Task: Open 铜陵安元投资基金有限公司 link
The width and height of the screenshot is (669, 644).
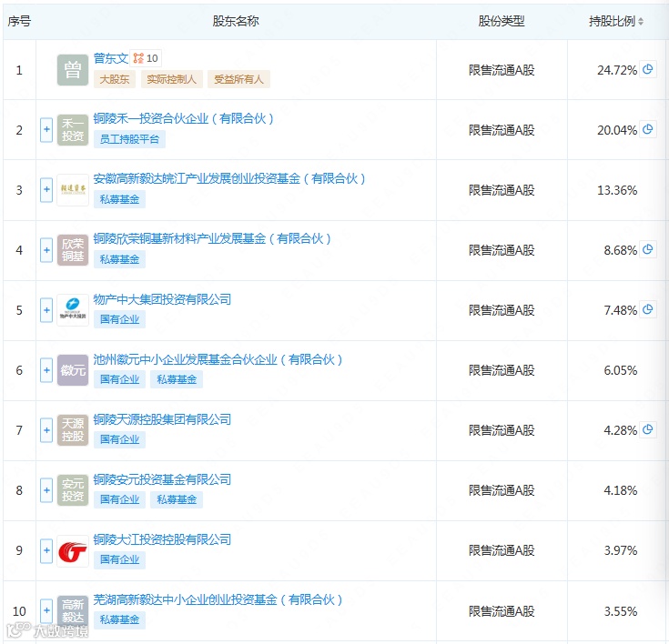Action: pyautogui.click(x=162, y=479)
